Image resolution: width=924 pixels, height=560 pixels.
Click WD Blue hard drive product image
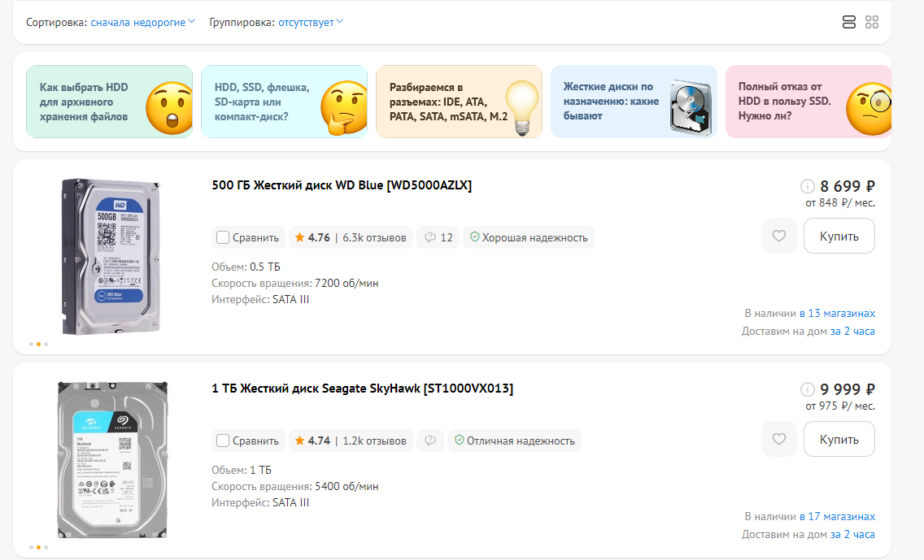(x=111, y=257)
